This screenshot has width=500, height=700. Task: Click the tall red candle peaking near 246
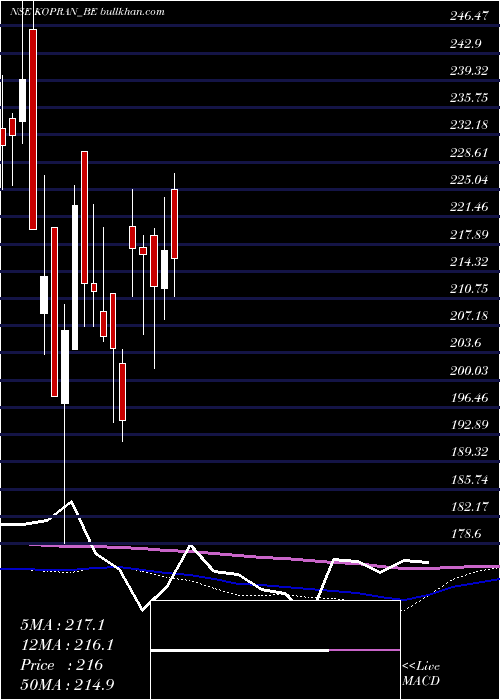click(x=33, y=129)
